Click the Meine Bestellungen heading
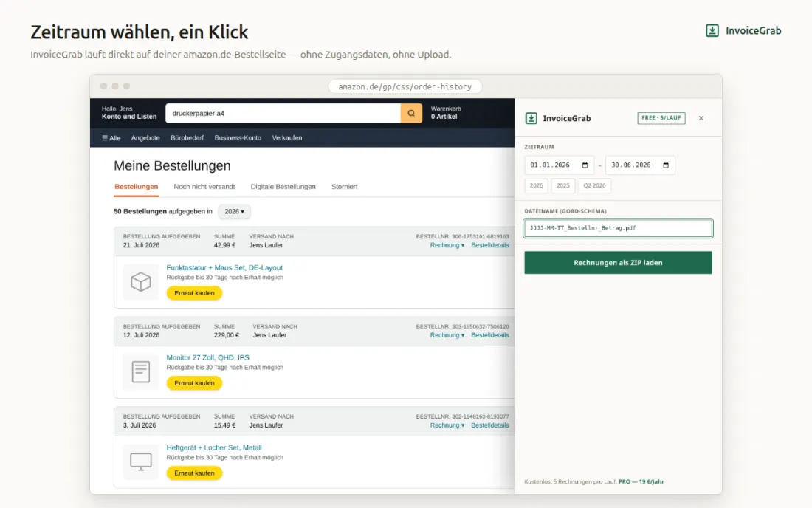 [172, 165]
